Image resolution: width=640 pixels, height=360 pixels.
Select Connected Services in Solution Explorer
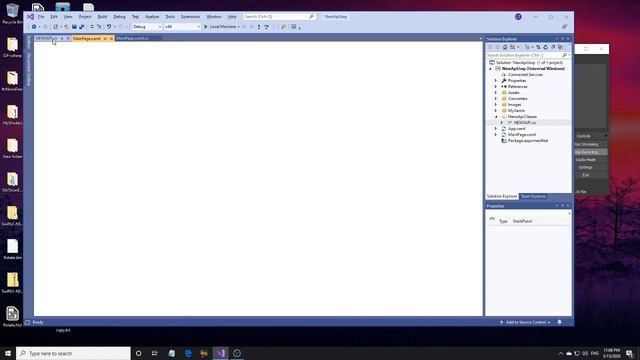[x=525, y=75]
